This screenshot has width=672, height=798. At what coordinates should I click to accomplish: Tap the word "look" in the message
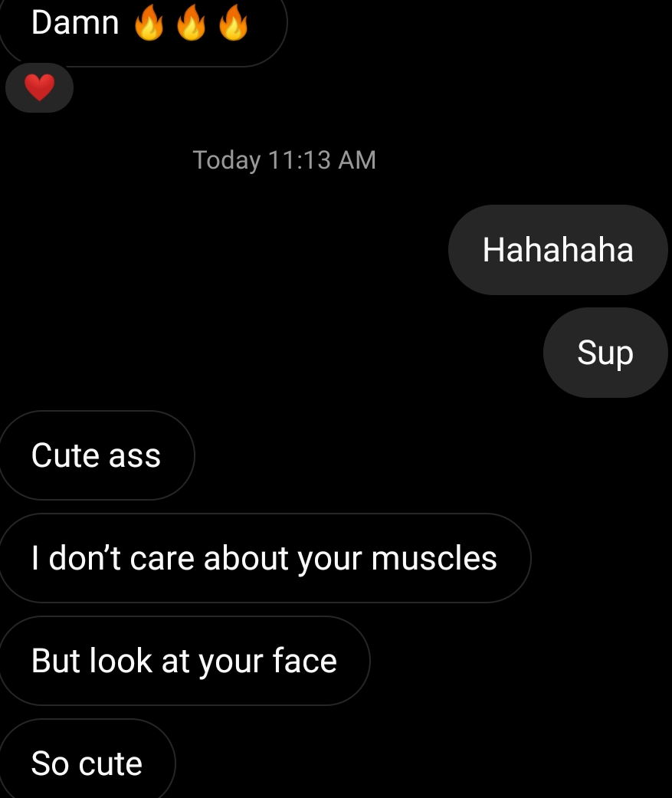click(x=121, y=661)
